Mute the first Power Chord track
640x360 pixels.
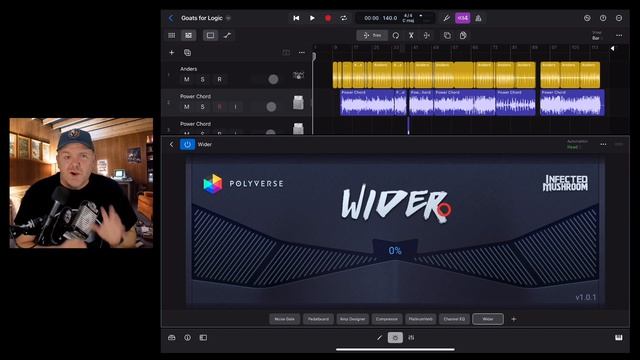tap(187, 107)
